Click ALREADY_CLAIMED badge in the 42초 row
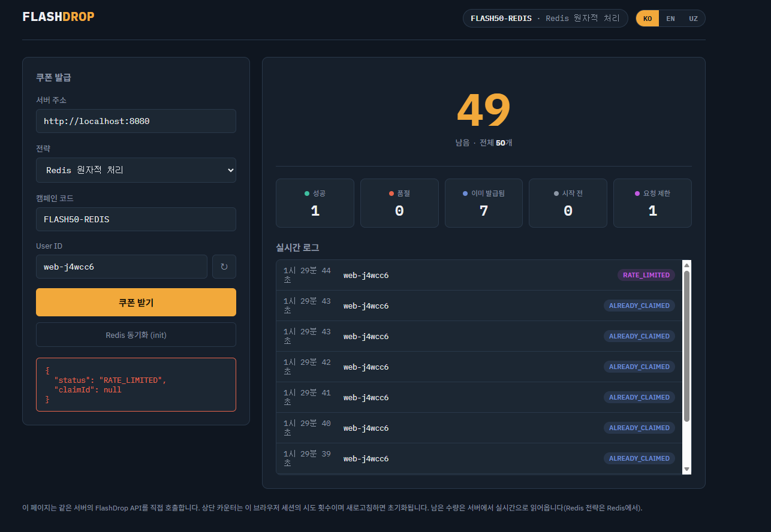Viewport: 771px width, 532px height. 639,367
